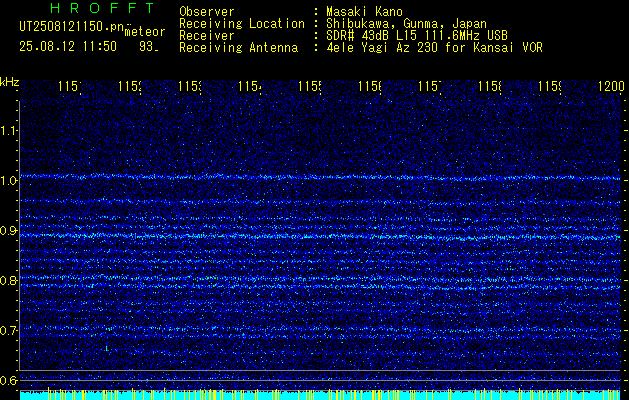The height and width of the screenshot is (400, 629).
Task: Click the 0.9 frequency axis label
Action: [8, 231]
